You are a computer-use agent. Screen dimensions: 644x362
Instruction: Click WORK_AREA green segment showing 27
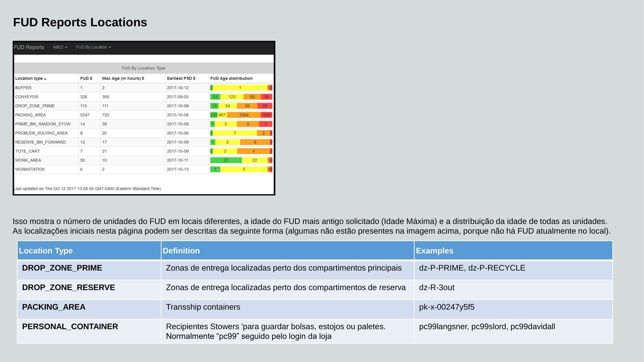pyautogui.click(x=226, y=160)
